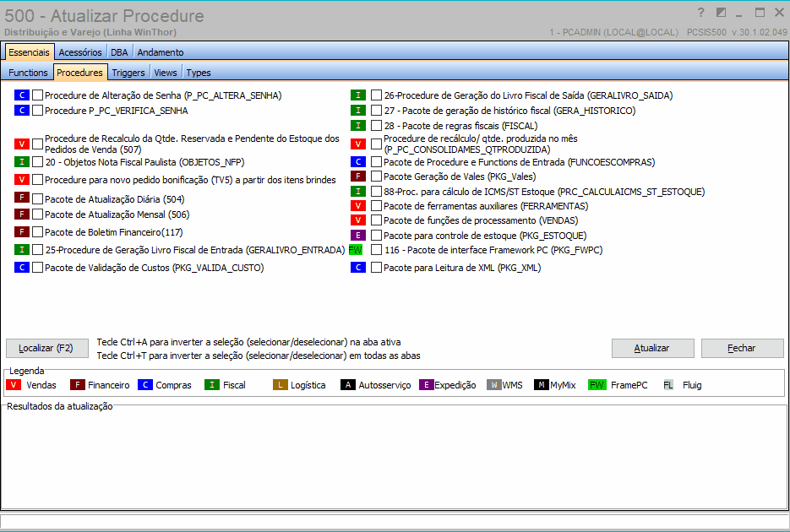
Task: Tick Pacote de Validação de Custos checkbox
Action: (37, 267)
